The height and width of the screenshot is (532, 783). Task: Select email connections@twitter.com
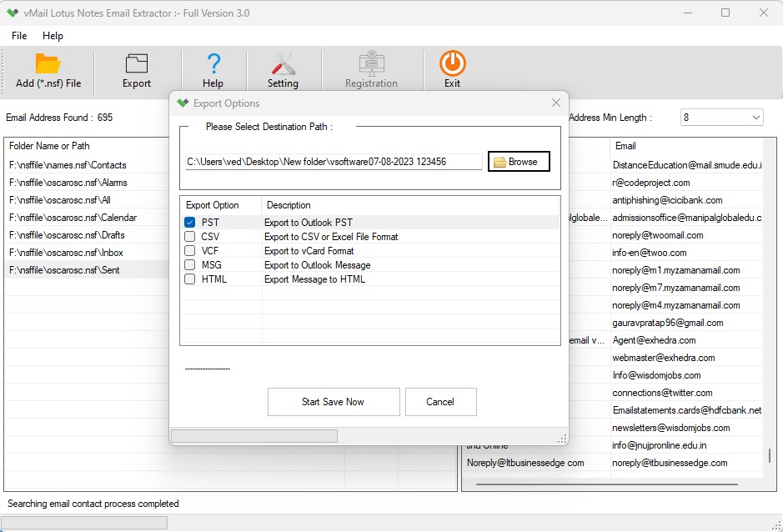tap(662, 392)
